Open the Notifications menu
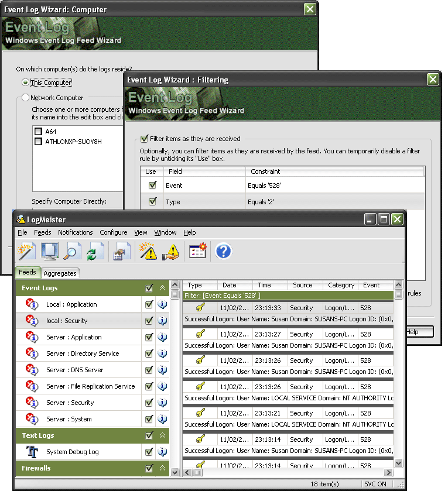Viewport: 448px width, 491px height. 76,232
